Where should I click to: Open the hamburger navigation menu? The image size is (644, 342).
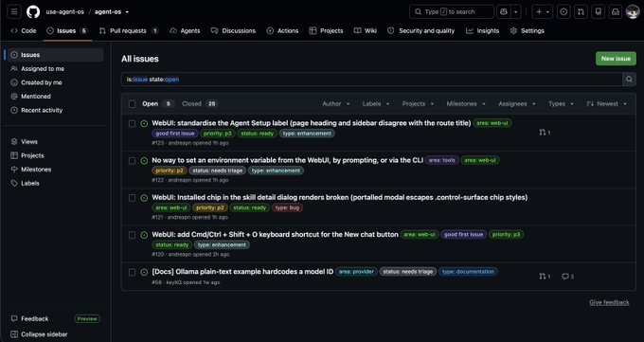tap(14, 12)
